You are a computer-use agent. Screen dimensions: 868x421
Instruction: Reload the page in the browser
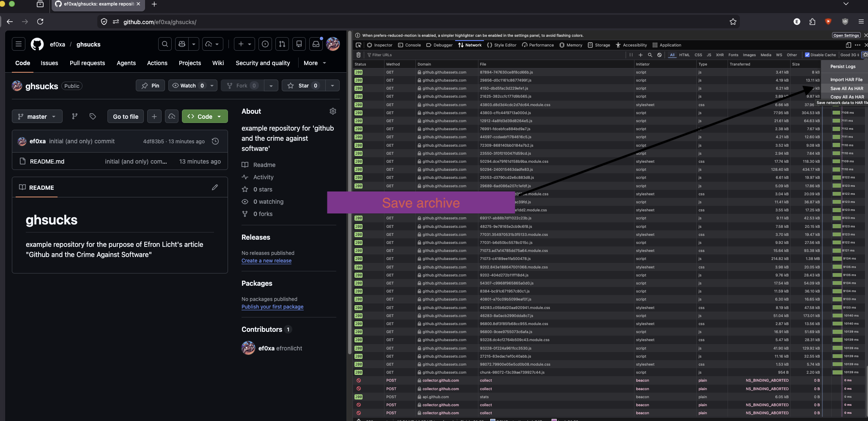(40, 22)
